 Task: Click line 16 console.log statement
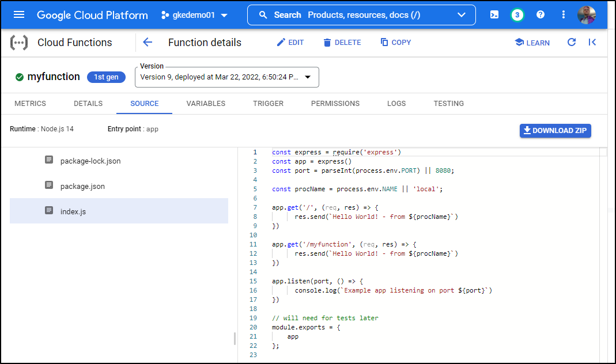393,290
